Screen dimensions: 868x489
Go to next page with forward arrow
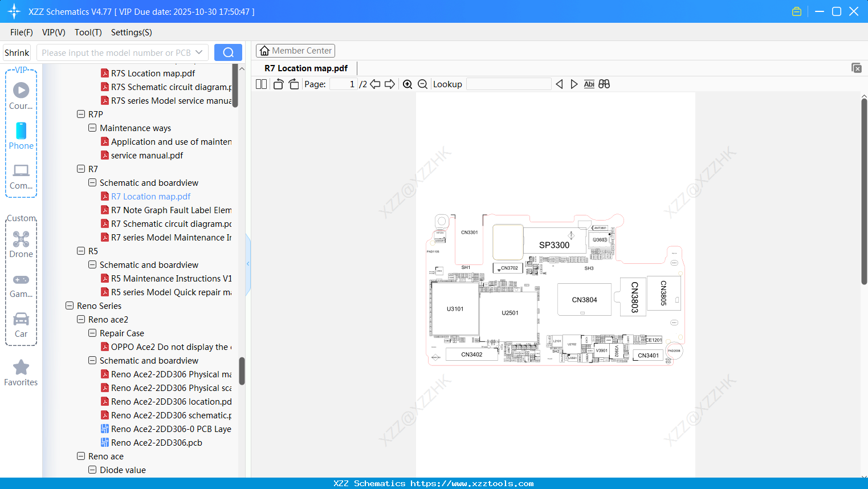(x=389, y=84)
